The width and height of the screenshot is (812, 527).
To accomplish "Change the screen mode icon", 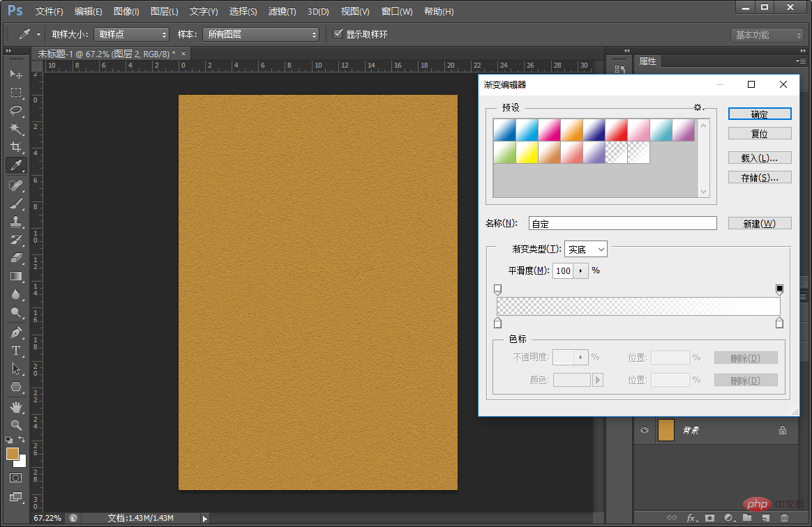I will pyautogui.click(x=16, y=497).
